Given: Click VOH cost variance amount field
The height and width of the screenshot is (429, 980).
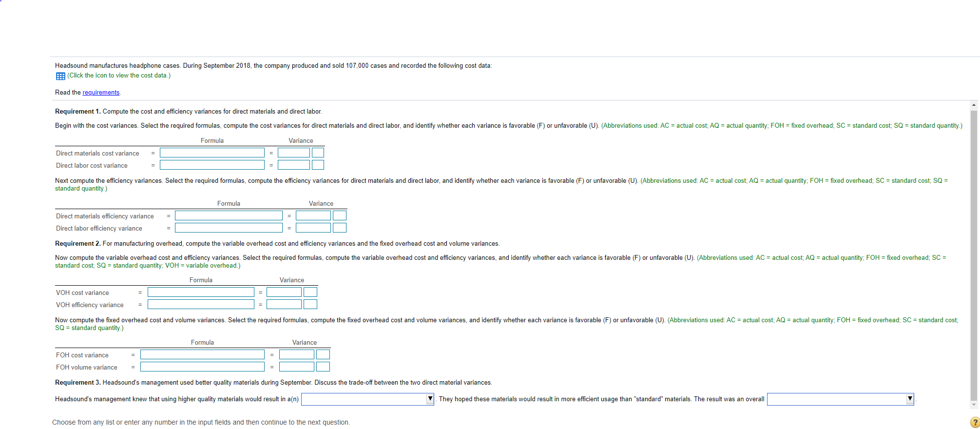Looking at the screenshot, I should pyautogui.click(x=284, y=292).
